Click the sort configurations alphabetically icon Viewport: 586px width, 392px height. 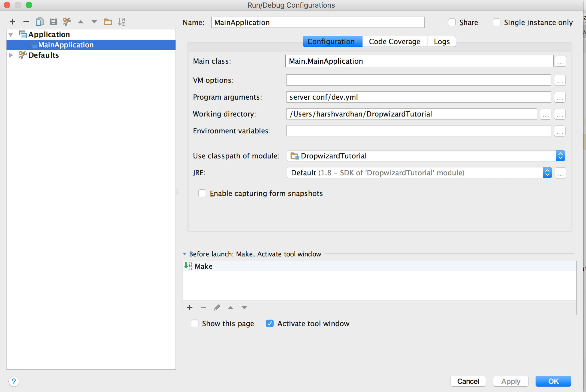coord(122,22)
